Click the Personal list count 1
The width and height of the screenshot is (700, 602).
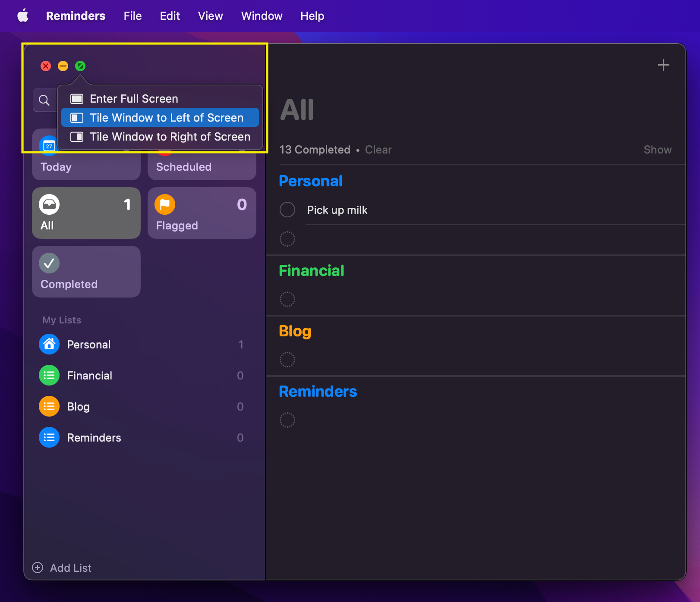[x=241, y=345]
